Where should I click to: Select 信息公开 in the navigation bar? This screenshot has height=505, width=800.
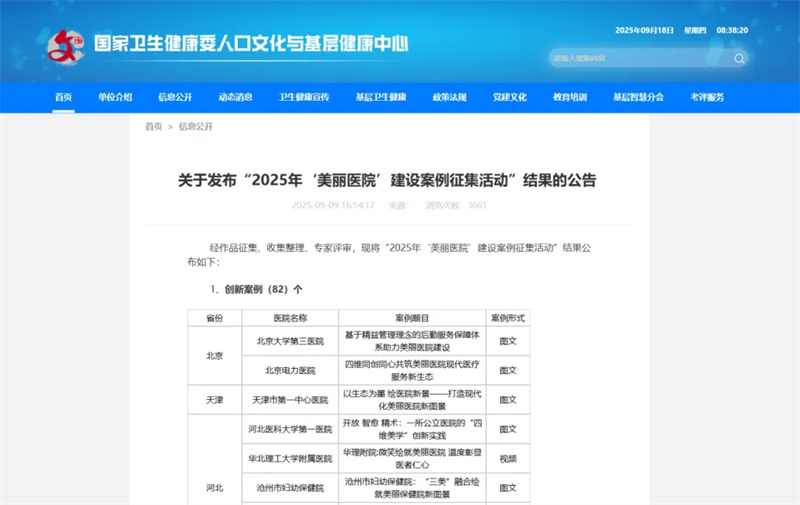pyautogui.click(x=175, y=97)
